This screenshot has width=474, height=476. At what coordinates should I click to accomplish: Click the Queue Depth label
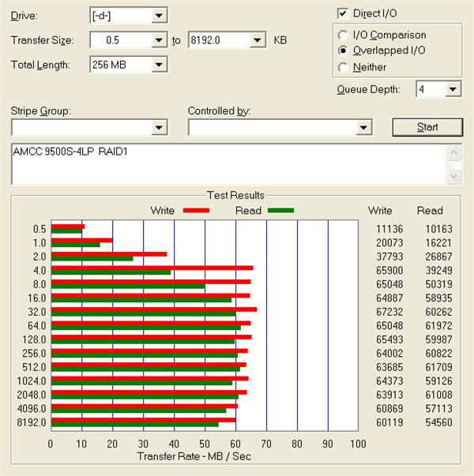point(368,90)
